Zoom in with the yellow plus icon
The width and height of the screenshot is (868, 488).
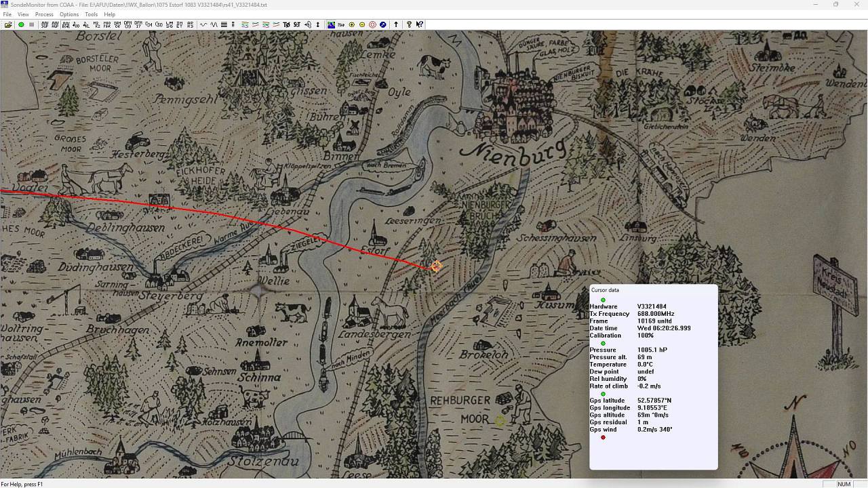[351, 24]
